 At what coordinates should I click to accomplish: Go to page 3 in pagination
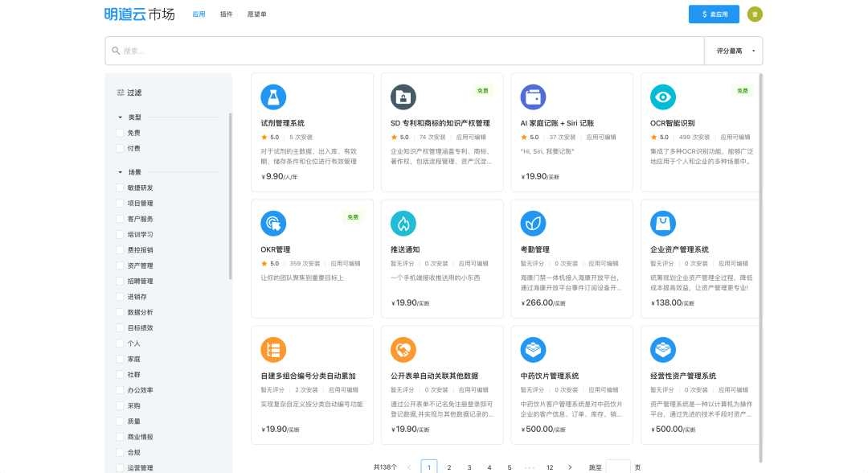tap(469, 467)
